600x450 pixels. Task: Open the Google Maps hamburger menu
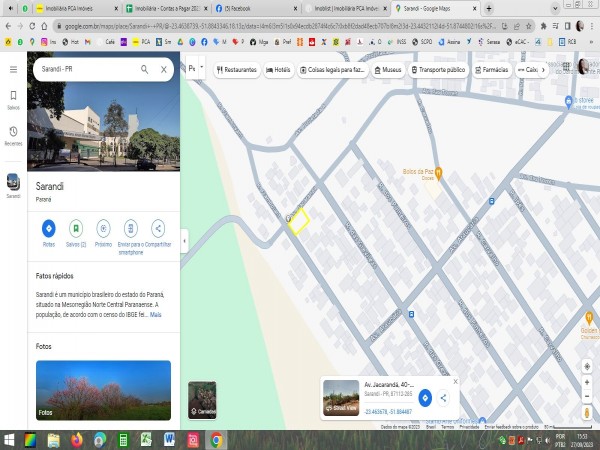13,69
